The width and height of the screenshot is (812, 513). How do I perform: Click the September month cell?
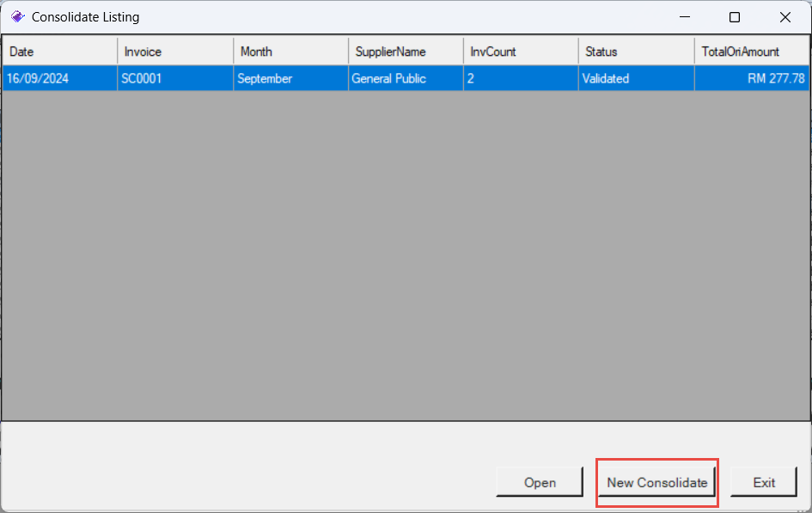(290, 78)
